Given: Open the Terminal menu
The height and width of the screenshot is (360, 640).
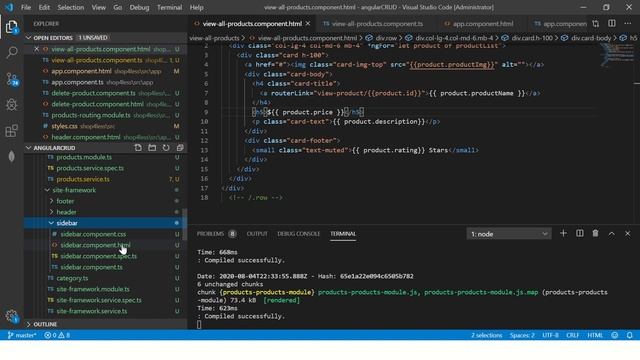Looking at the screenshot, I should [x=169, y=7].
